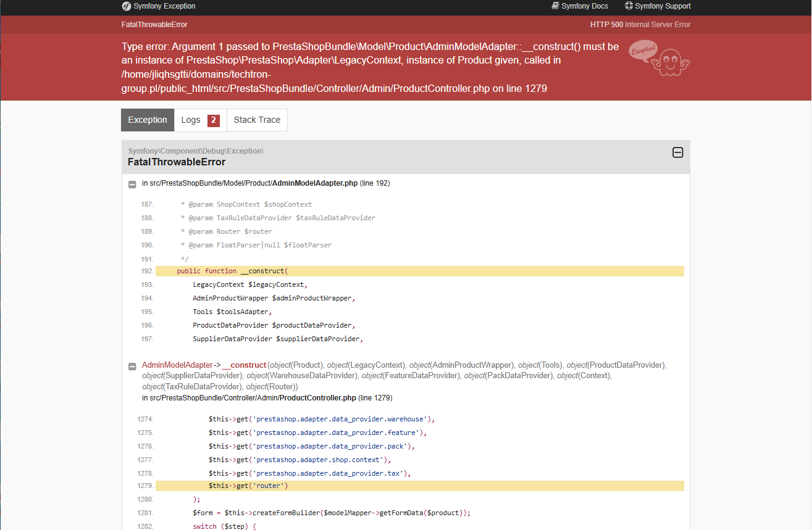The image size is (812, 530).
Task: Click the shop.context code line
Action: coord(300,460)
